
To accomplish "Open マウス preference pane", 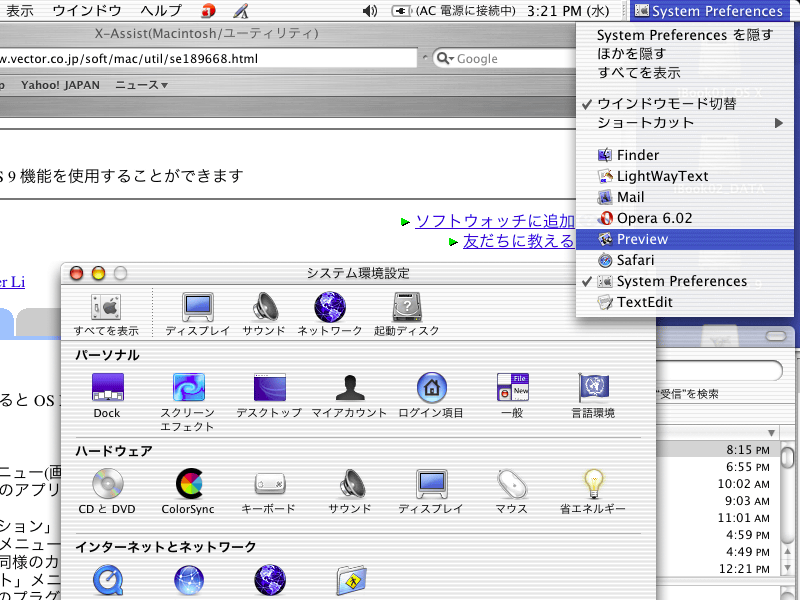I will pos(512,491).
